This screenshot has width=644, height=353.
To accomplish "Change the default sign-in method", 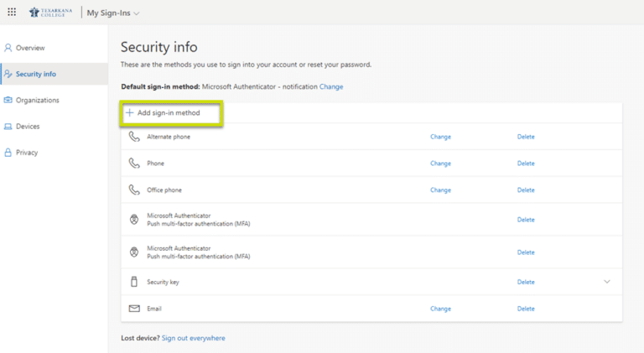I will pyautogui.click(x=331, y=86).
